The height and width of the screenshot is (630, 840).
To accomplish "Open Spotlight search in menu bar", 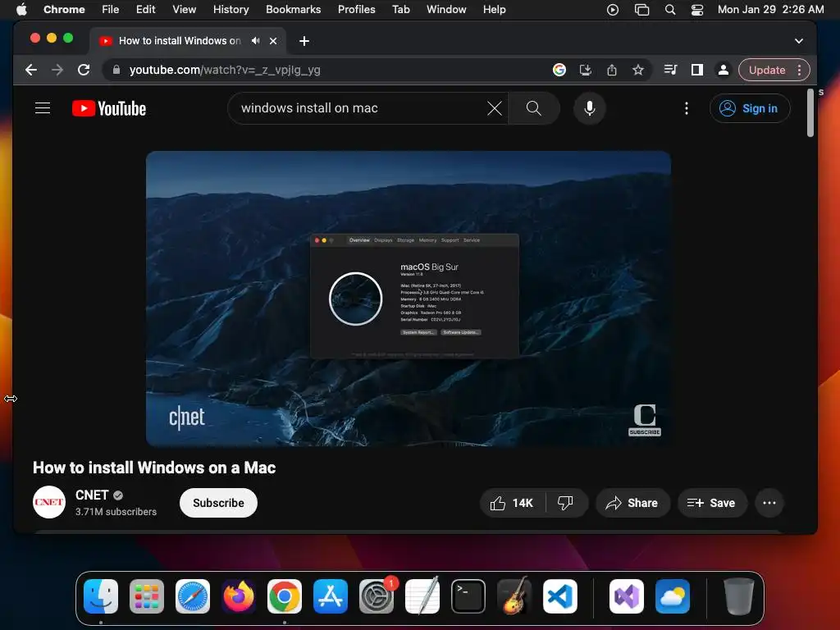I will pyautogui.click(x=669, y=9).
